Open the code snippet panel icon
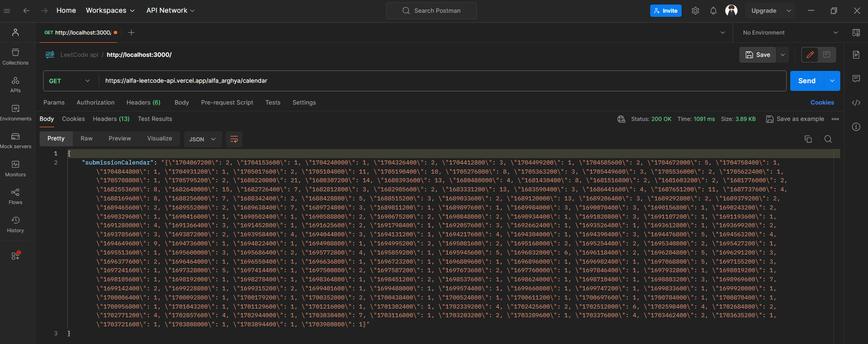 [x=856, y=103]
